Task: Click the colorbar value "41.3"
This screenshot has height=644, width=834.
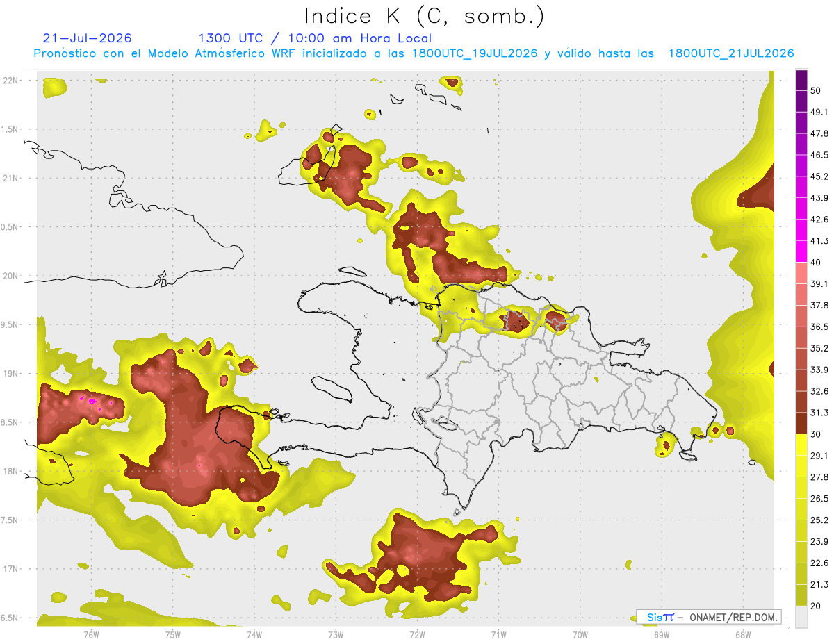Action: click(x=819, y=241)
